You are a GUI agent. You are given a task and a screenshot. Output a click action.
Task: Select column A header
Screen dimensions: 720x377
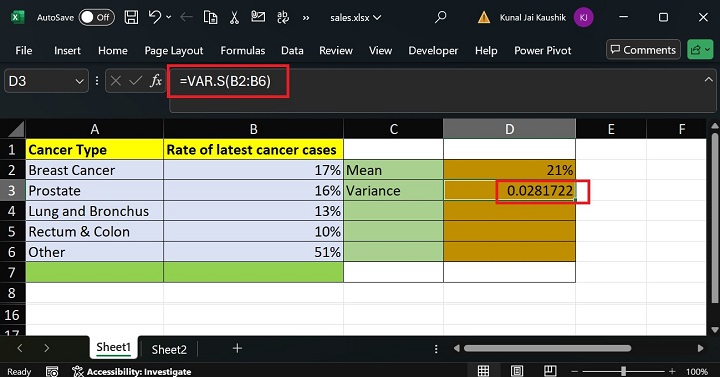tap(95, 129)
